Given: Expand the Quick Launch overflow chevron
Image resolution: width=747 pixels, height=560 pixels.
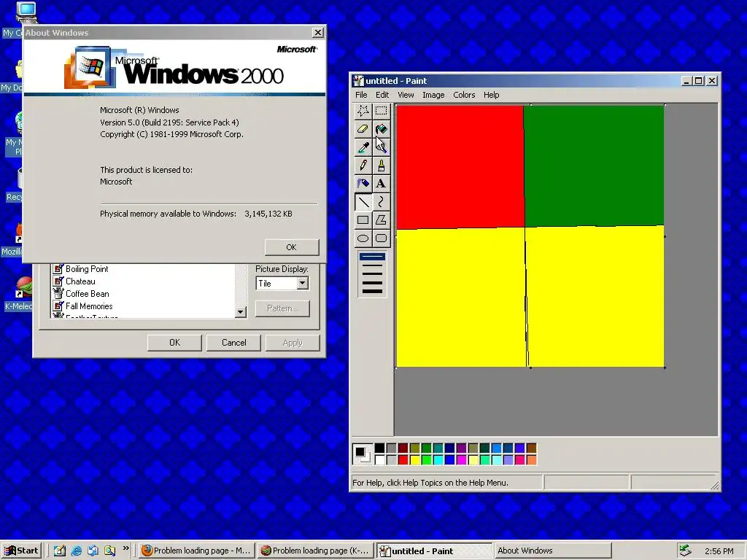Looking at the screenshot, I should click(x=125, y=548).
